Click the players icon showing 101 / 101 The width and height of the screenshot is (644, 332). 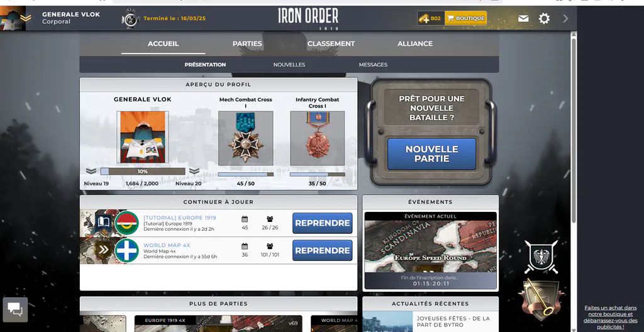(270, 246)
